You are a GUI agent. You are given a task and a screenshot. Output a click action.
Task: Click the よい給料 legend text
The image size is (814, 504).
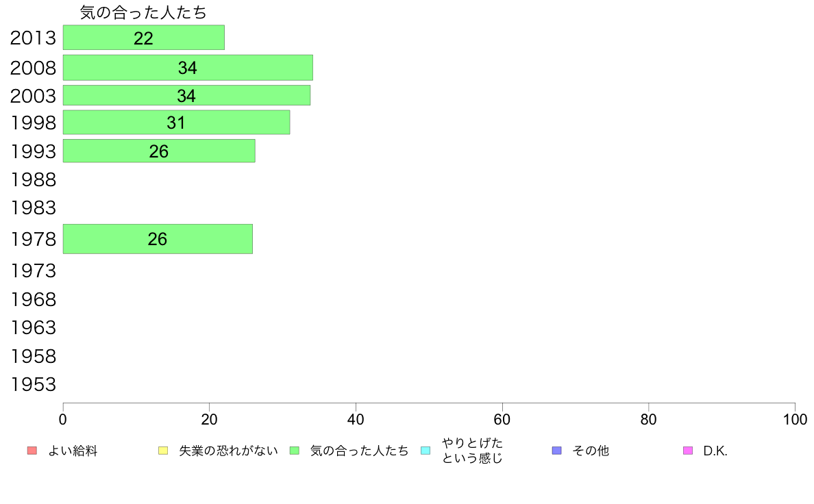tap(73, 451)
